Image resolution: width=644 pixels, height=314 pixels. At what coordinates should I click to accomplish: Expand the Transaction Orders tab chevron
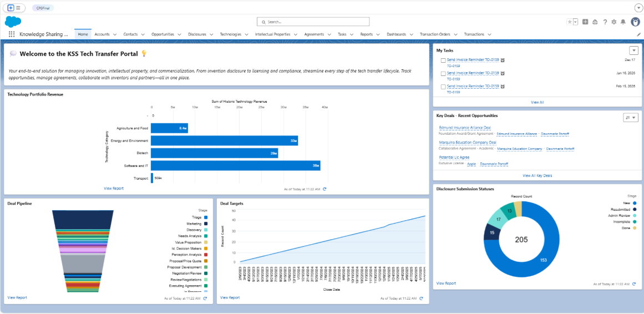tap(455, 34)
